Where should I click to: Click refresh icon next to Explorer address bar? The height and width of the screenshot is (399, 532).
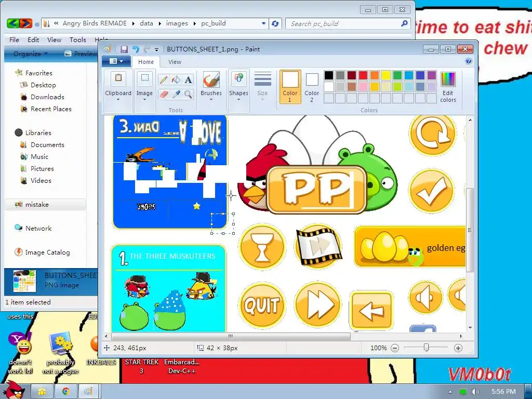click(275, 23)
